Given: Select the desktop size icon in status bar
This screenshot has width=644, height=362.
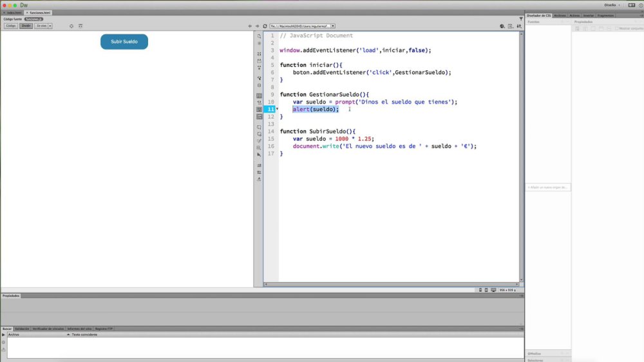Looking at the screenshot, I should pyautogui.click(x=493, y=290).
